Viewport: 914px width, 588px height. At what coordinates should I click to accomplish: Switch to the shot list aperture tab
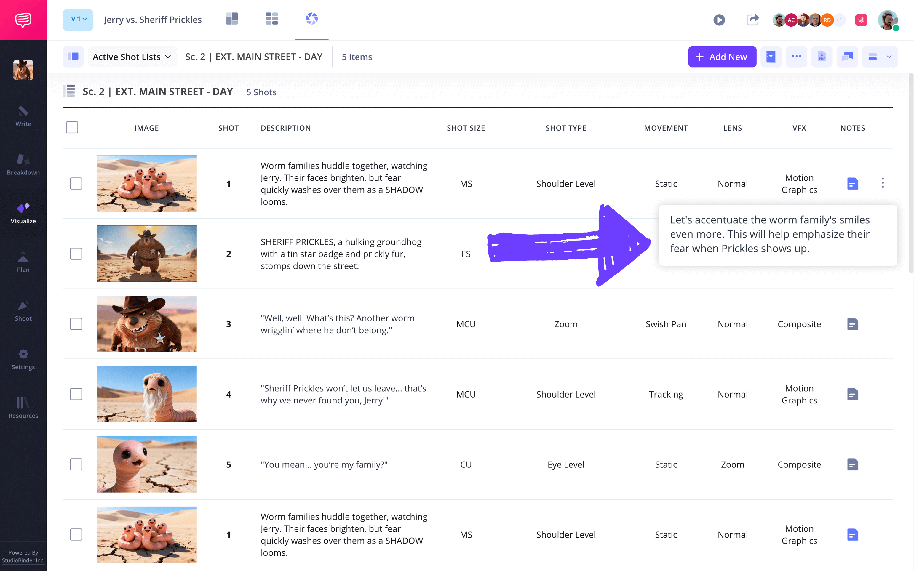tap(312, 19)
